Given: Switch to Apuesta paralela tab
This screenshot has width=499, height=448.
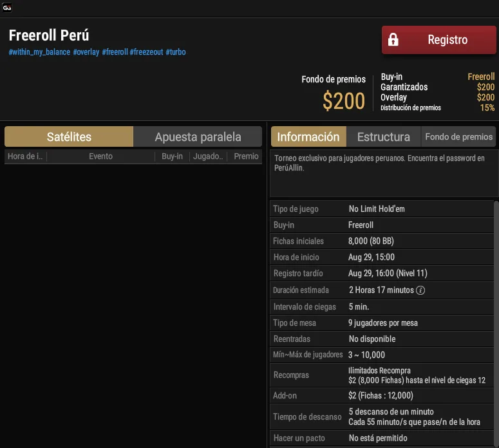Looking at the screenshot, I should [198, 136].
